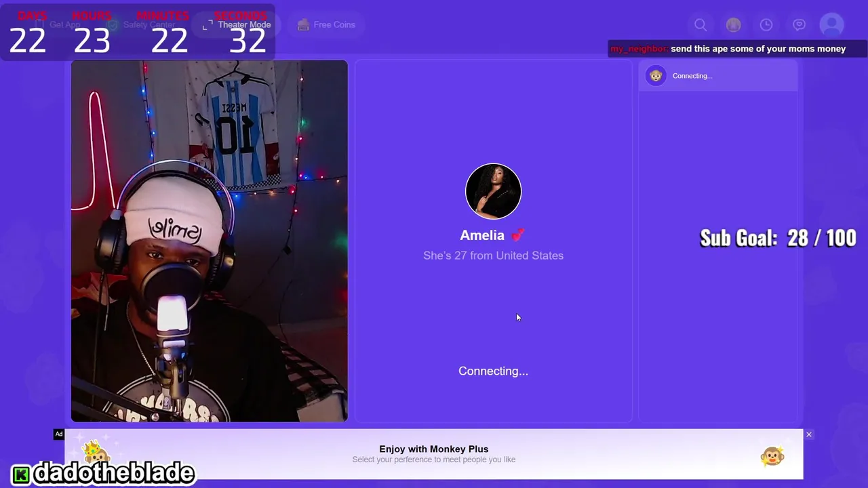Open the Safety Center
Image resolution: width=868 pixels, height=488 pixels.
click(x=142, y=25)
